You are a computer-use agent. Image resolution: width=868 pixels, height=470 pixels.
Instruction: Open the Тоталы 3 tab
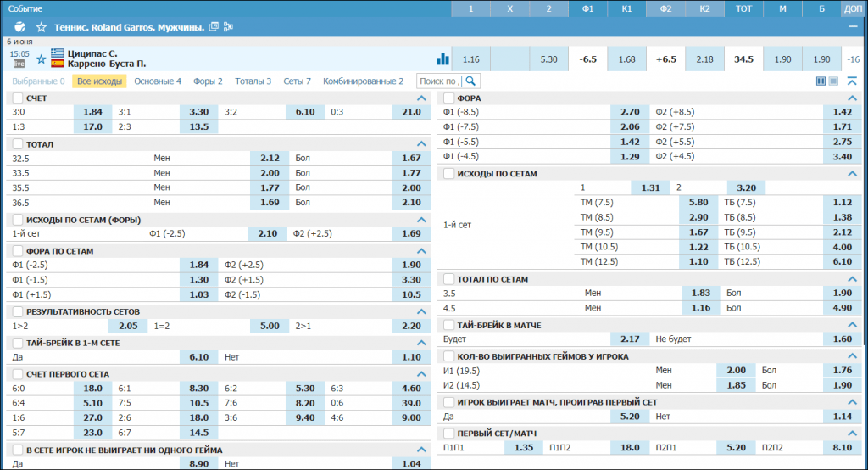[253, 81]
